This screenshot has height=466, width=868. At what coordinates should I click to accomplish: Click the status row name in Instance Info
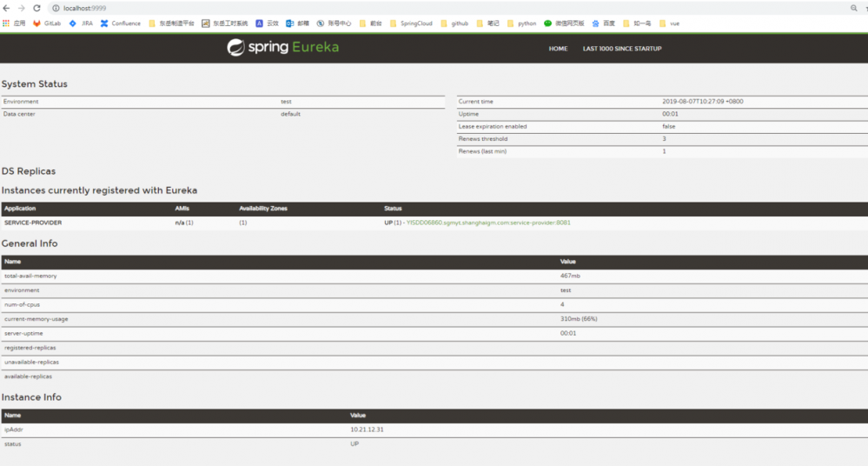point(13,444)
